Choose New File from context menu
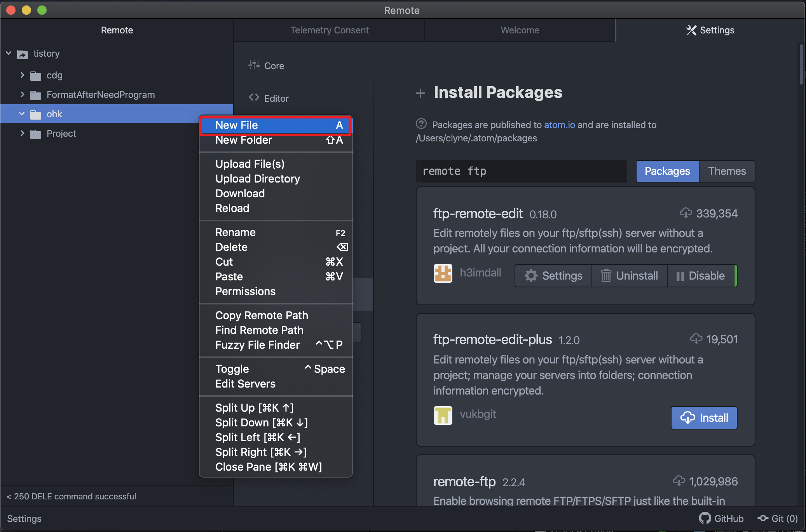Image resolution: width=806 pixels, height=532 pixels. click(x=275, y=125)
